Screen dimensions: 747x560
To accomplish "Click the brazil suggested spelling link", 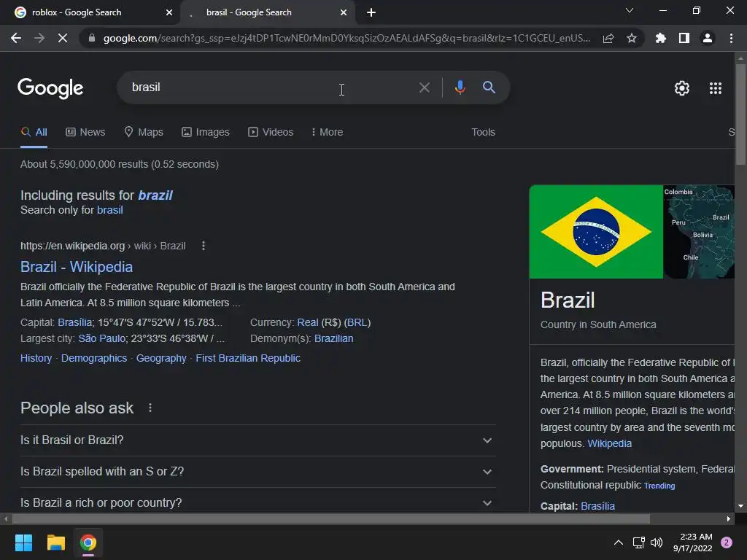I will click(x=155, y=195).
